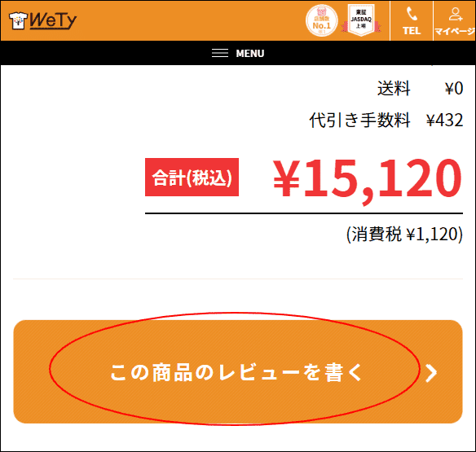
Task: Tap the phone handset icon
Action: (412, 14)
